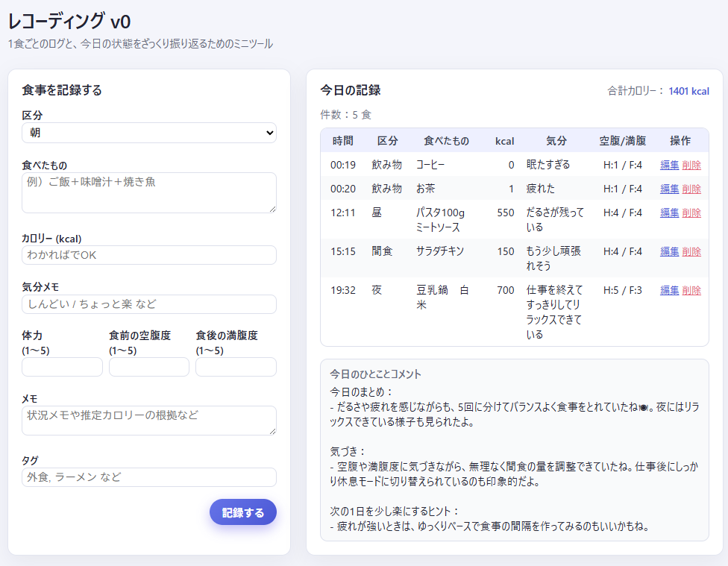Click the 間食 category cell

382,251
